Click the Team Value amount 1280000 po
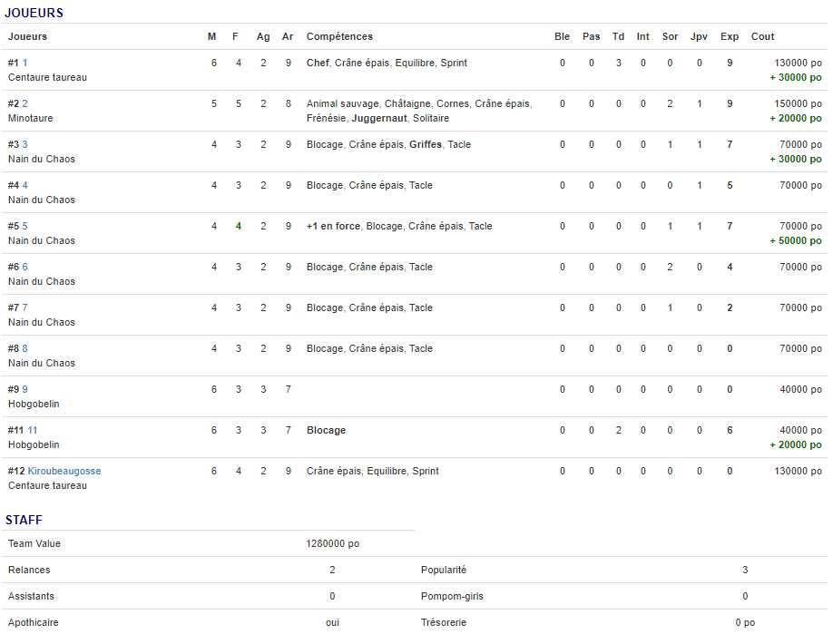Screen dimensions: 833x644 [332, 543]
